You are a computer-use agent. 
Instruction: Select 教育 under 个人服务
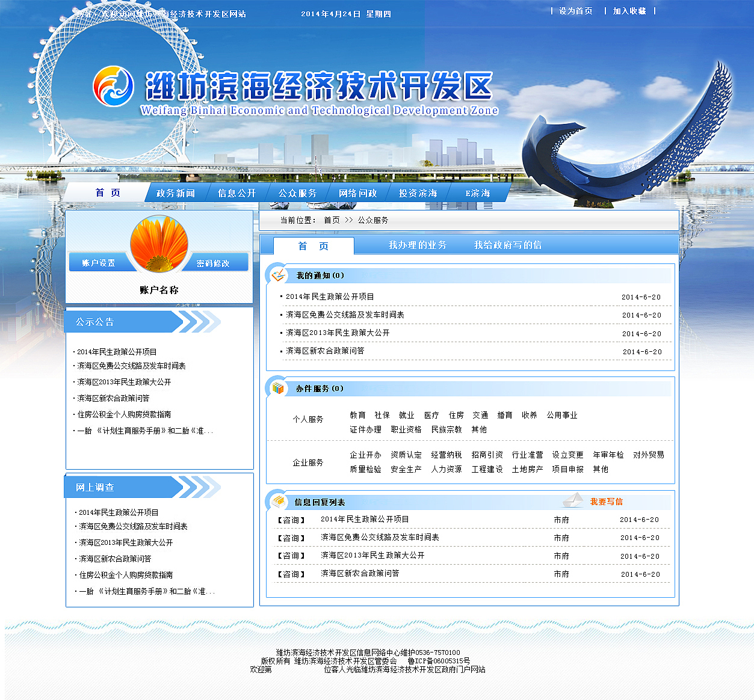[x=358, y=415]
